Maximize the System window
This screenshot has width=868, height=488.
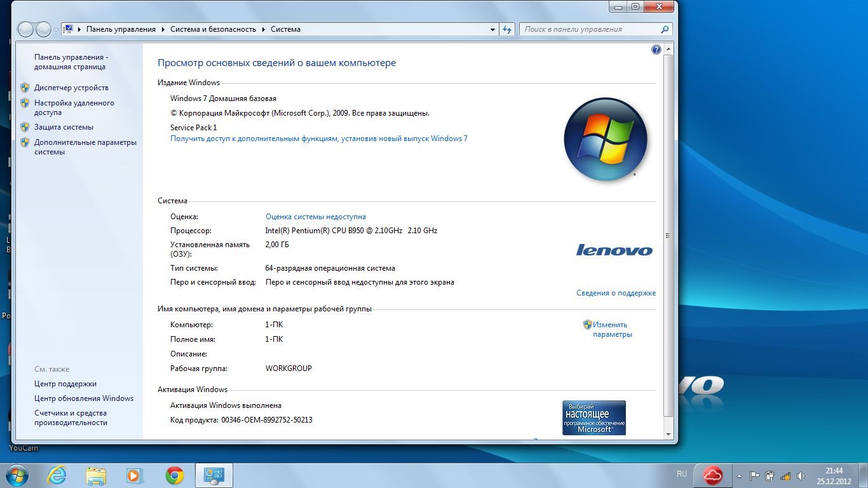[635, 6]
